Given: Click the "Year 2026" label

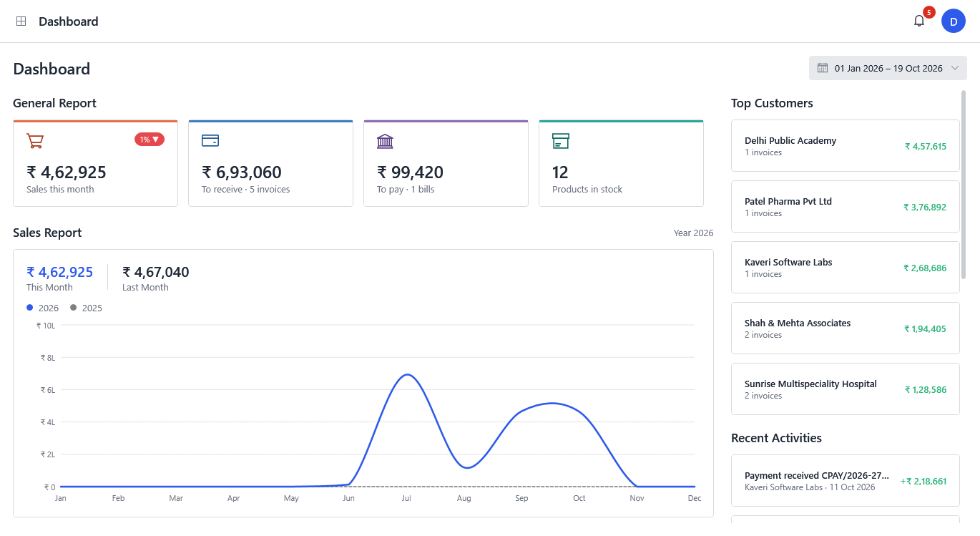Looking at the screenshot, I should (694, 233).
